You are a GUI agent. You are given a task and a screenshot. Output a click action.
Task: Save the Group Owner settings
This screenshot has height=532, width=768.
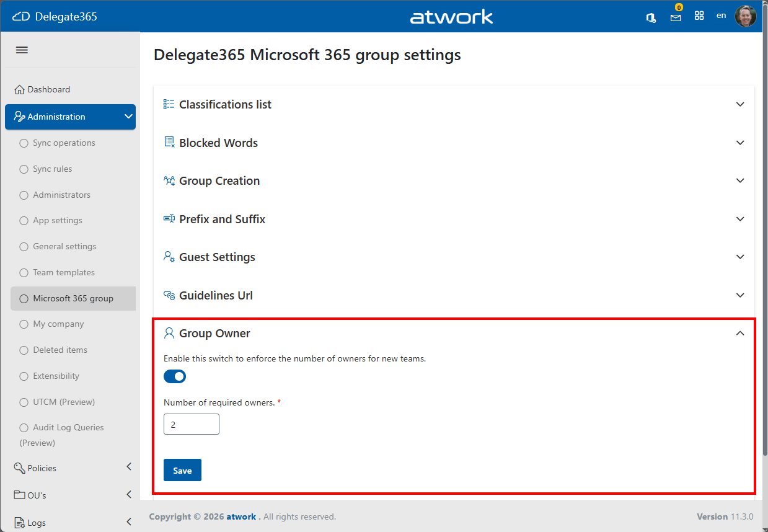point(182,471)
